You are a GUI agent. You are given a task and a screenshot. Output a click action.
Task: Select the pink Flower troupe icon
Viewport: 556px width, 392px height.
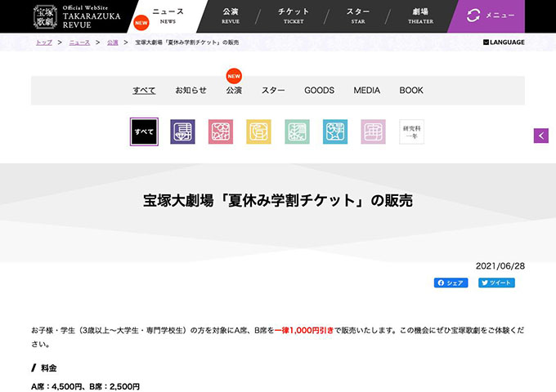click(221, 131)
